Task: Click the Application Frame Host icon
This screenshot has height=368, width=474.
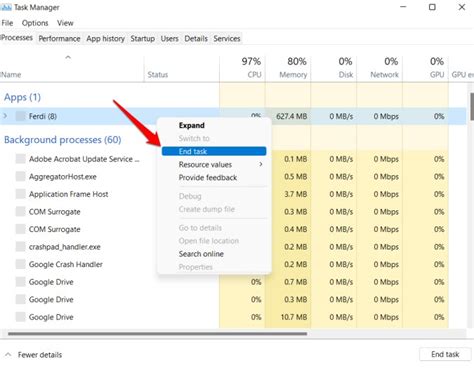Action: coord(21,194)
